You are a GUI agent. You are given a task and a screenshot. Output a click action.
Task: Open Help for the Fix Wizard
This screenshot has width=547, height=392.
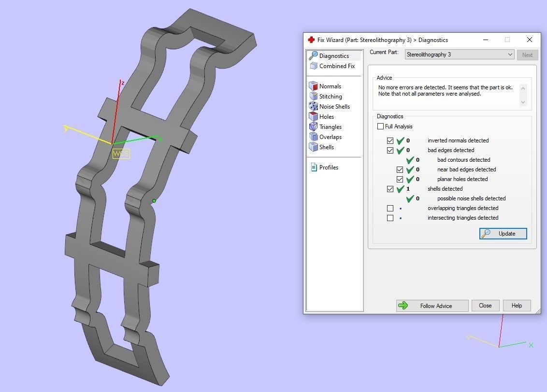click(517, 306)
